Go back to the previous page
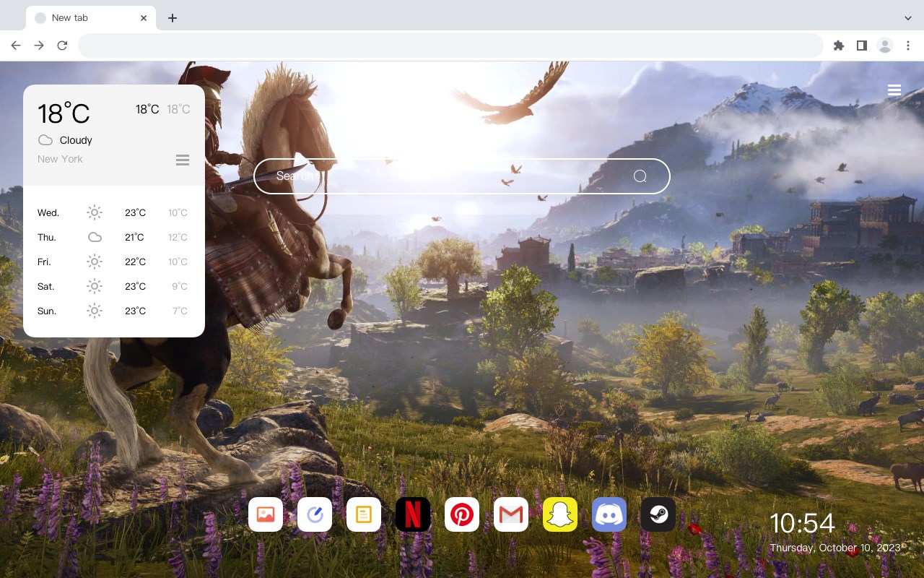The width and height of the screenshot is (924, 578). pyautogui.click(x=16, y=46)
